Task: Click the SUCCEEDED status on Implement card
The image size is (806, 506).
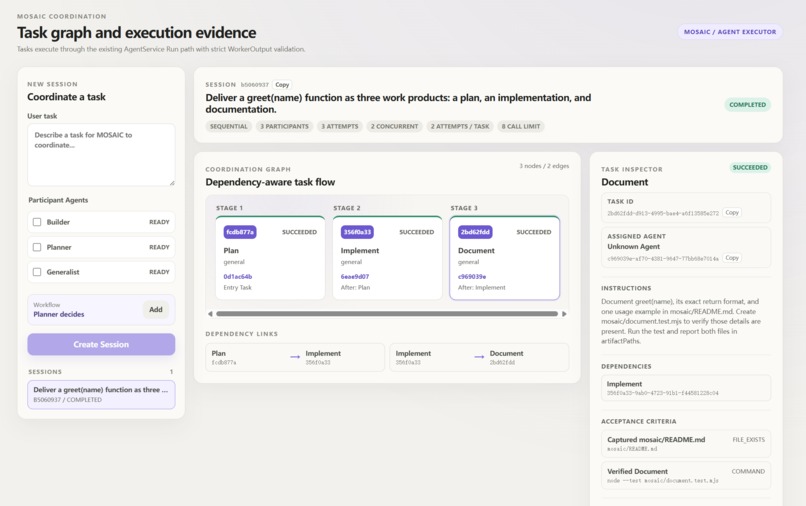Action: point(416,232)
